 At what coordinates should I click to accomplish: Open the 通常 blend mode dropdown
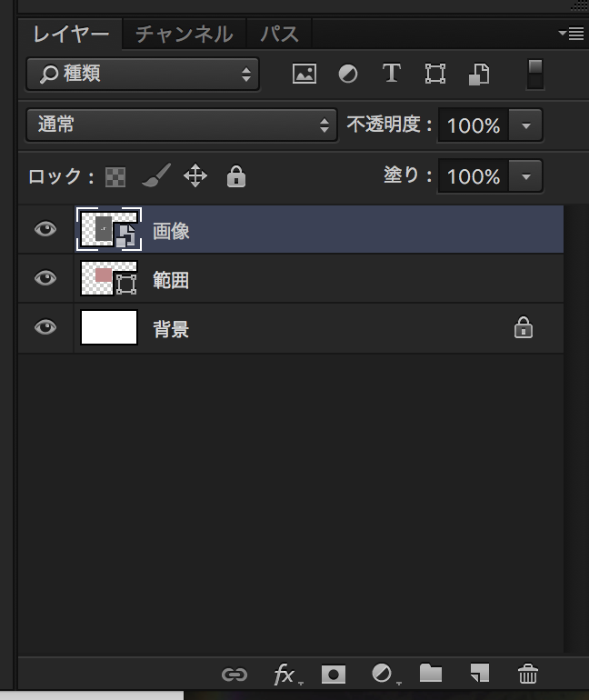point(182,125)
